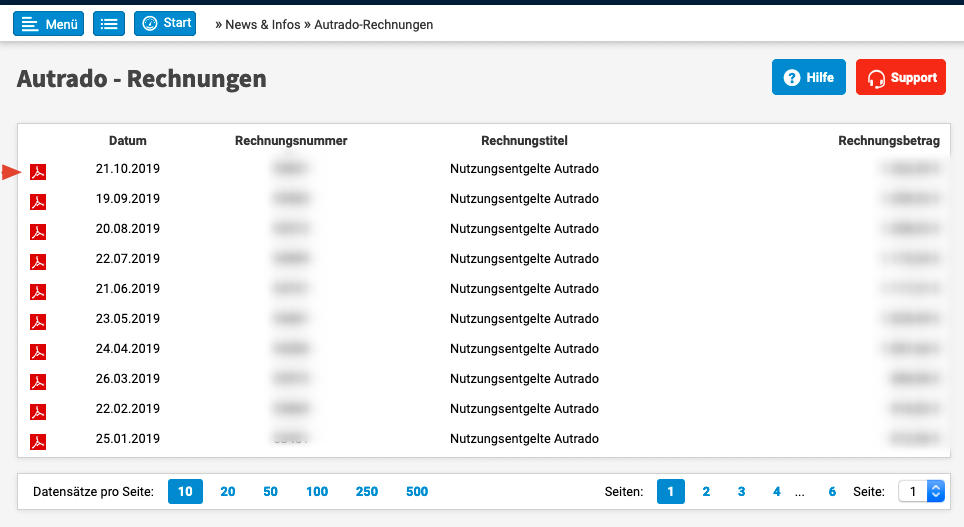Set records per page to 50
Screen dimensions: 964x527
click(270, 491)
